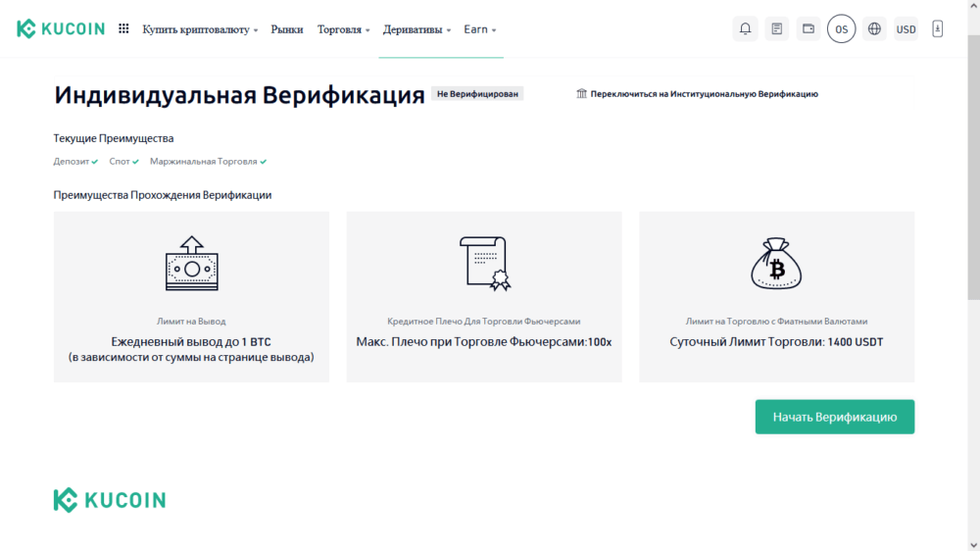Screen dimensions: 980x551
Task: Expand the Торговля dropdown menu
Action: coord(343,29)
